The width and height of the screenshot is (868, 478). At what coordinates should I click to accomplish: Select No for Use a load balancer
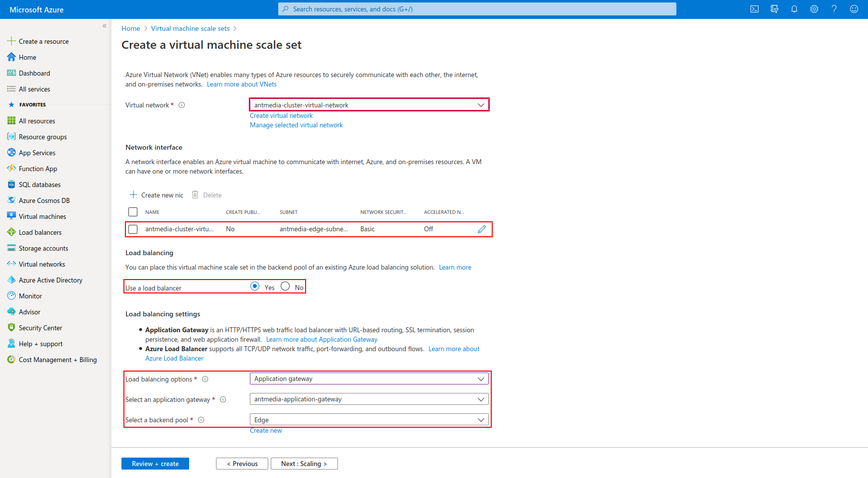tap(285, 286)
